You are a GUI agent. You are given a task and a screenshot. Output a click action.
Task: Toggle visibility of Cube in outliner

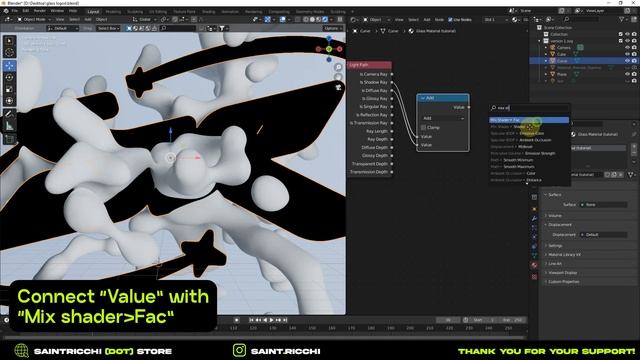tap(628, 54)
